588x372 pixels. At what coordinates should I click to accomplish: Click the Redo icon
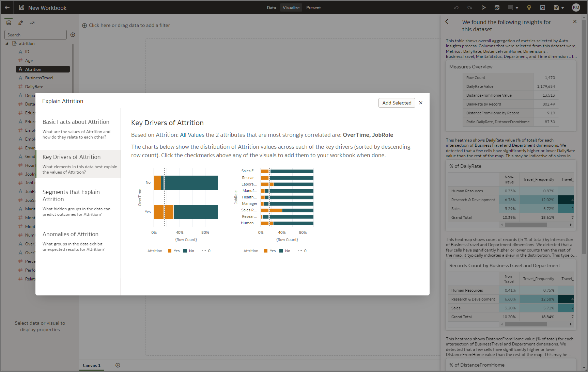point(469,7)
